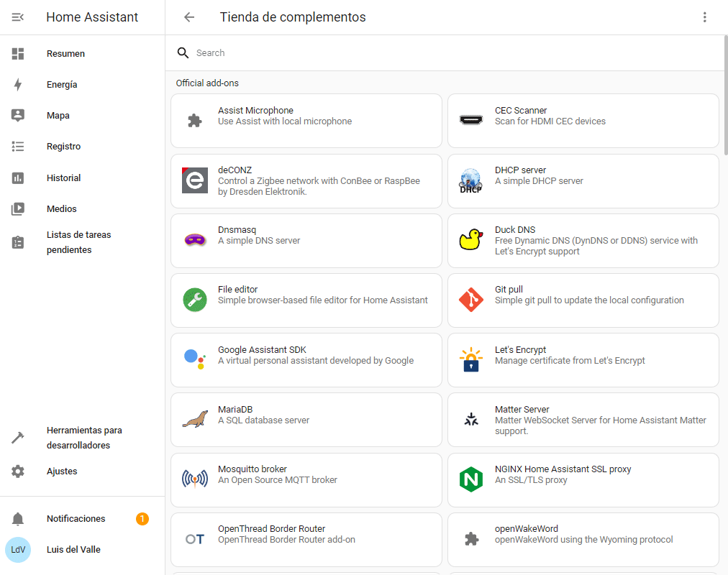
Task: Click the Mosquitto broker antenna icon
Action: tap(195, 479)
